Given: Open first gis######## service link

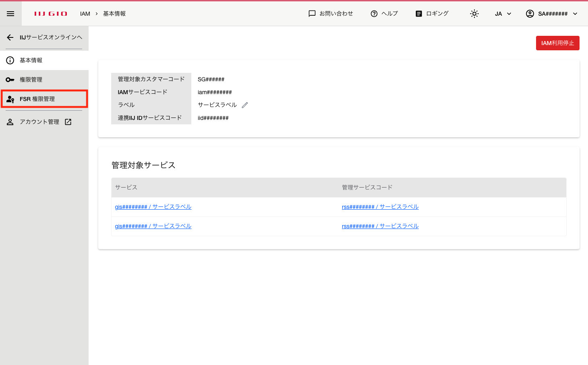Looking at the screenshot, I should tap(153, 207).
